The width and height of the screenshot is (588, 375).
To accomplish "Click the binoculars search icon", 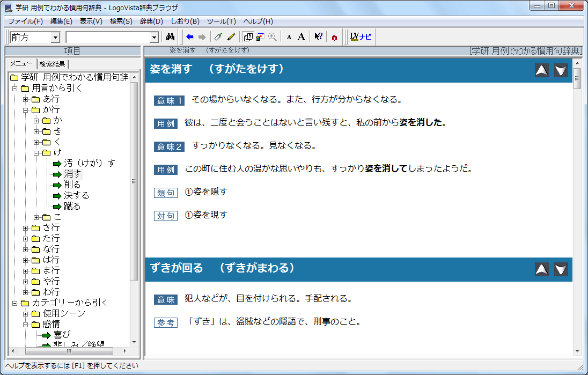I will (170, 37).
